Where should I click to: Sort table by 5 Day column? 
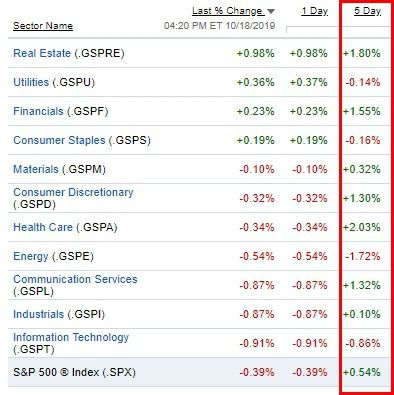click(x=367, y=11)
